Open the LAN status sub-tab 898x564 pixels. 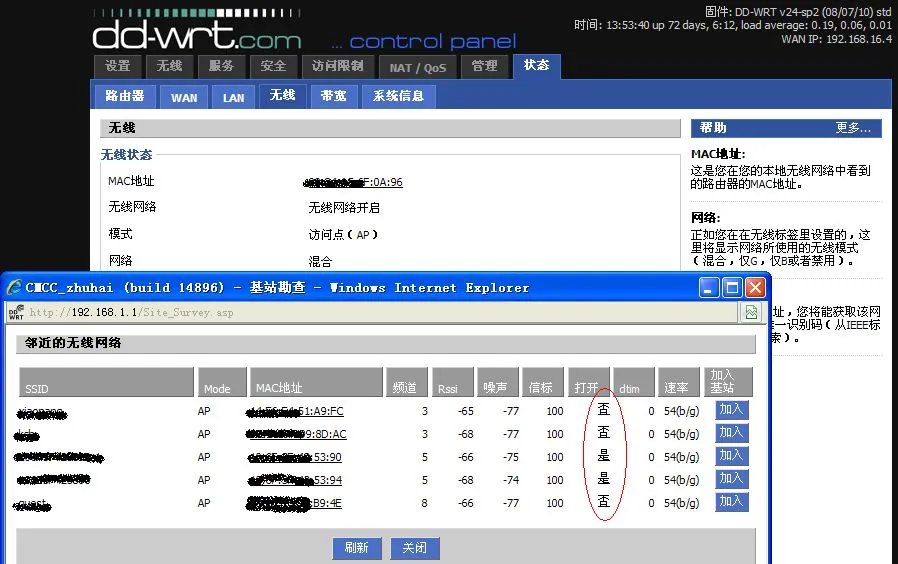pos(233,97)
